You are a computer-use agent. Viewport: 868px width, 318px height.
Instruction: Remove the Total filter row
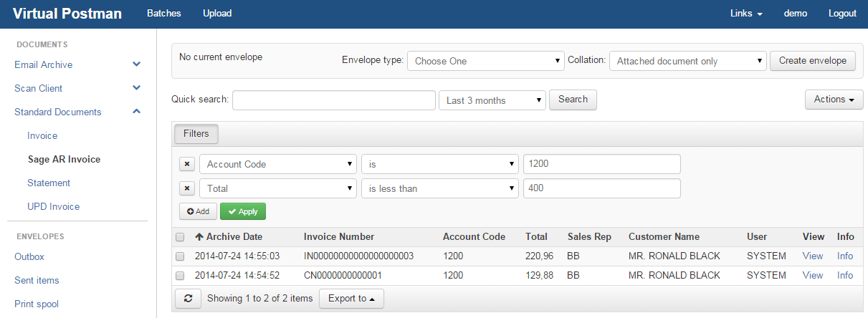click(187, 188)
